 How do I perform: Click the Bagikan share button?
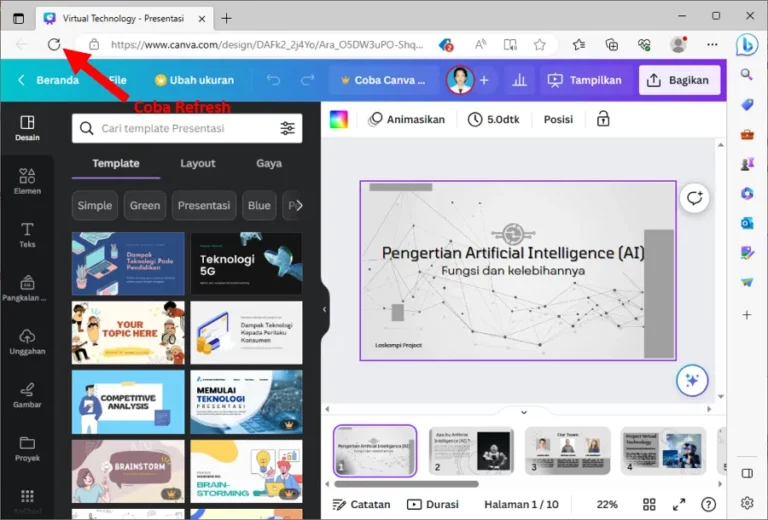pos(679,80)
